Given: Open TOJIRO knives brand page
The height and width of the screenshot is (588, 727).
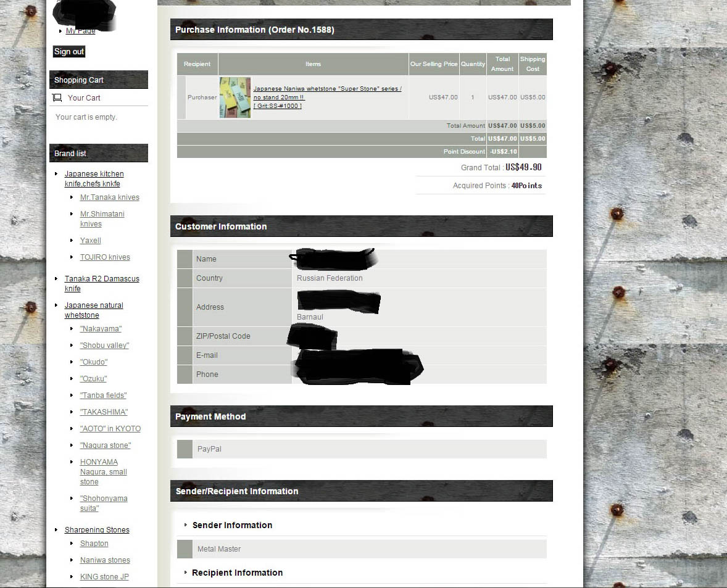Looking at the screenshot, I should (x=105, y=257).
